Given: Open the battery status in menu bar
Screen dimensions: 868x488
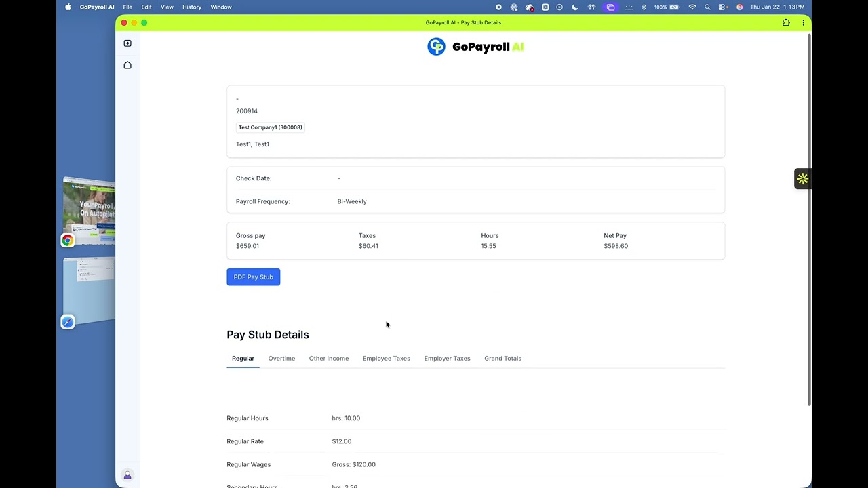Looking at the screenshot, I should [667, 7].
